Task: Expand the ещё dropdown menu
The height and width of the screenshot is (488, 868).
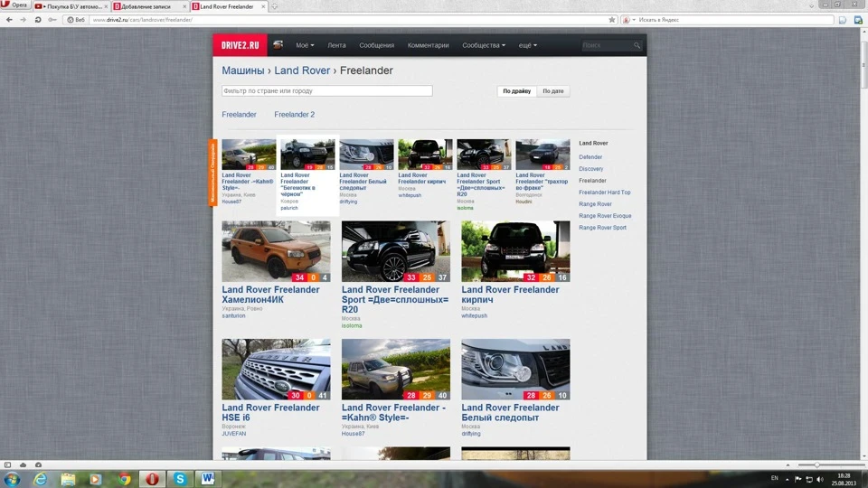Action: click(527, 45)
